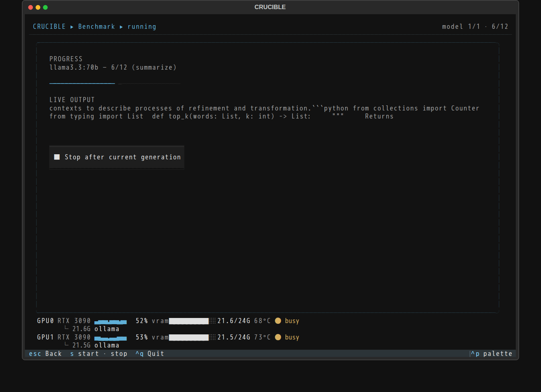Click the CRUCIBLE window title

tap(270, 7)
